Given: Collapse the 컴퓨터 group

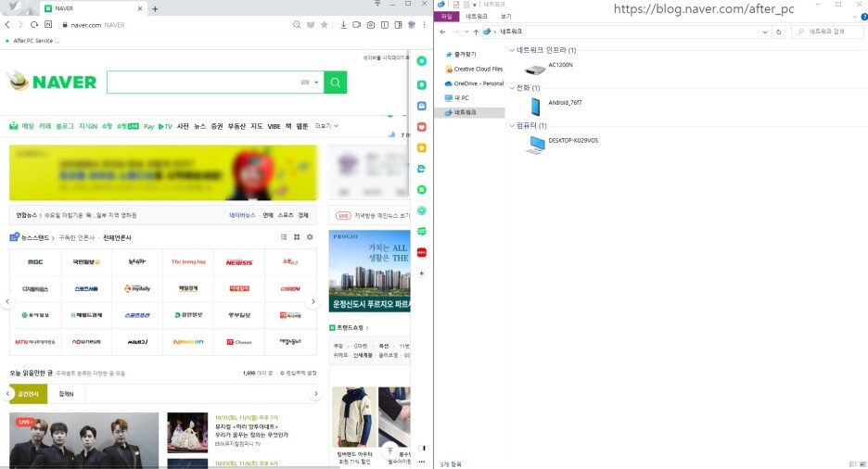Looking at the screenshot, I should 512,125.
